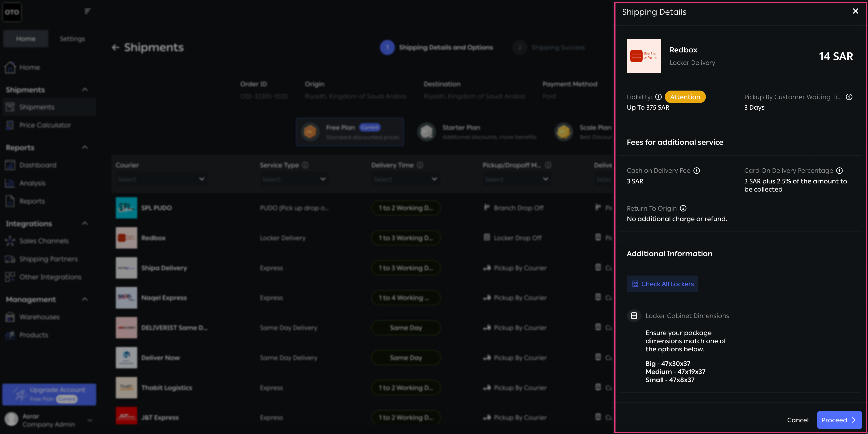Image resolution: width=868 pixels, height=434 pixels.
Task: Open the Liability info icon
Action: click(x=658, y=97)
